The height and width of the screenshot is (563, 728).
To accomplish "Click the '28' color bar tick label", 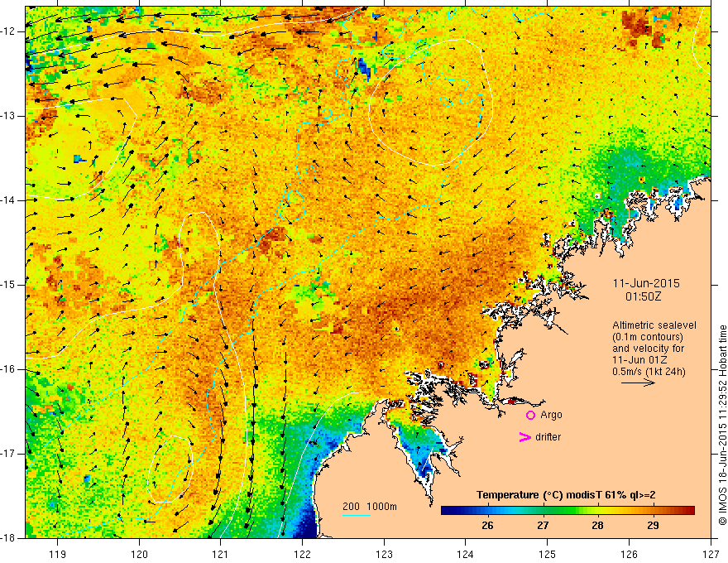I will tap(597, 526).
